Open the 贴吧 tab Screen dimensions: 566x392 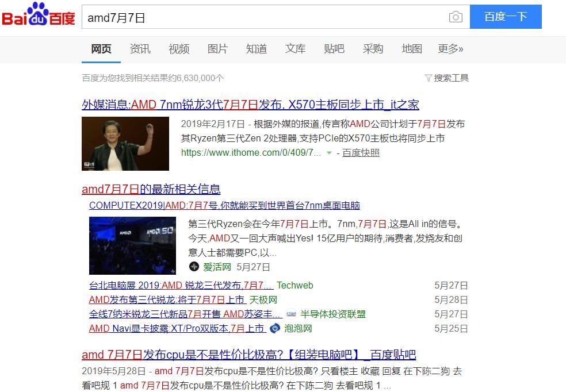pyautogui.click(x=334, y=49)
